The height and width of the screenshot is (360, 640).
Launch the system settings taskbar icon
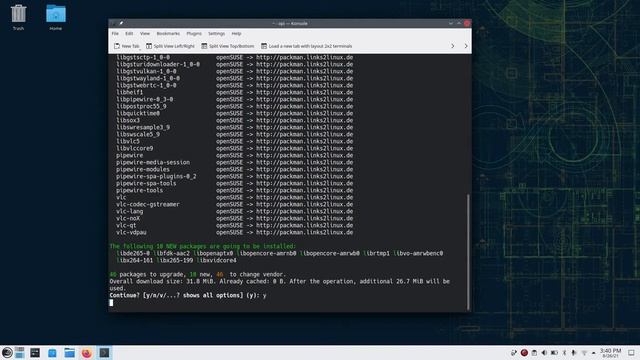click(35, 353)
